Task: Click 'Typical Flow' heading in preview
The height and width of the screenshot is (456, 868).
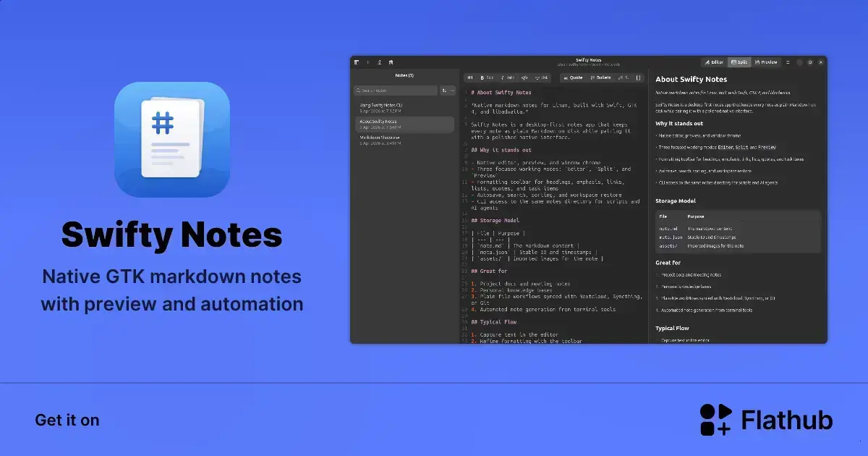Action: (672, 328)
